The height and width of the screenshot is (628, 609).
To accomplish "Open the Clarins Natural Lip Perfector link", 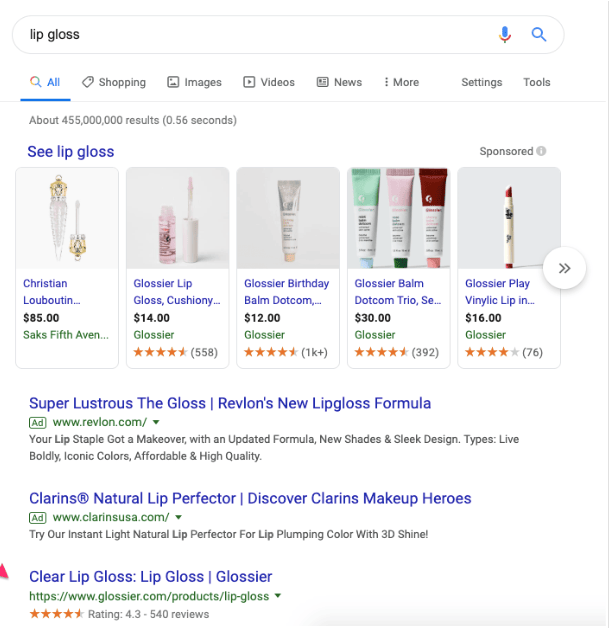I will point(250,499).
